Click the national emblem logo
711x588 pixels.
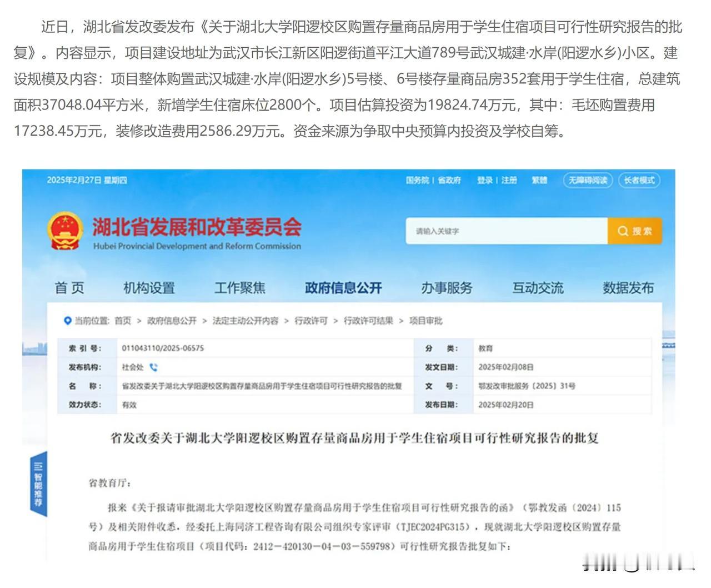[x=66, y=231]
